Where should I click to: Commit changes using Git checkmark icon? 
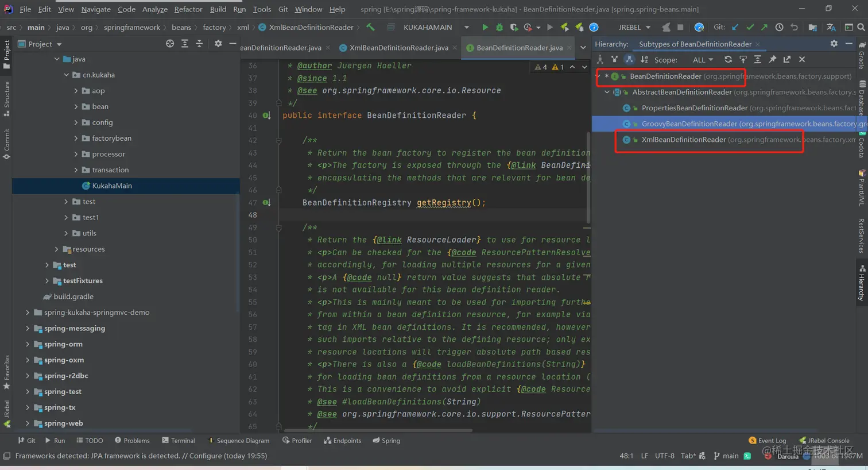tap(750, 27)
